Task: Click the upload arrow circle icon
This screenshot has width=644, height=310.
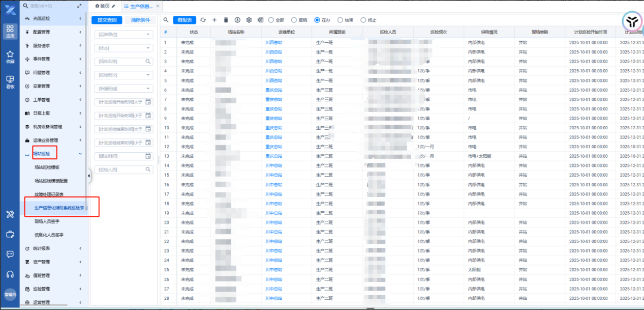Action: click(237, 20)
